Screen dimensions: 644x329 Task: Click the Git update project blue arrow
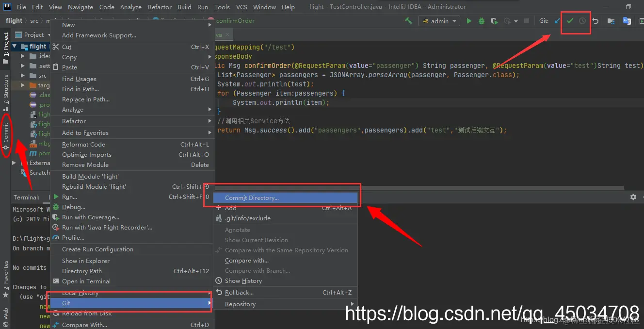(x=557, y=21)
